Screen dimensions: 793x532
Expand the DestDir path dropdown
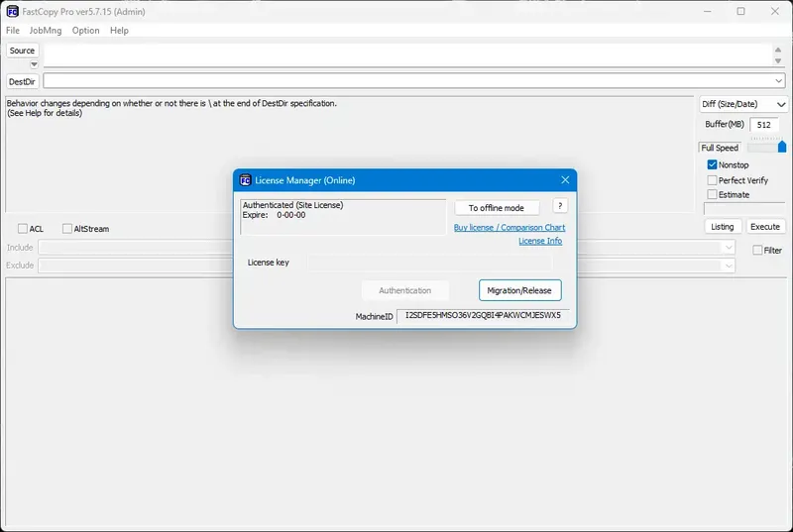778,81
